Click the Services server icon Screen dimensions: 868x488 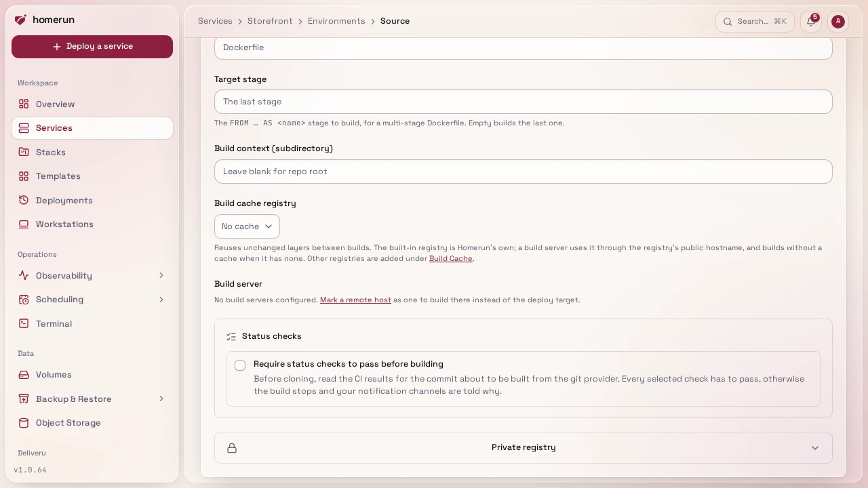tap(24, 128)
